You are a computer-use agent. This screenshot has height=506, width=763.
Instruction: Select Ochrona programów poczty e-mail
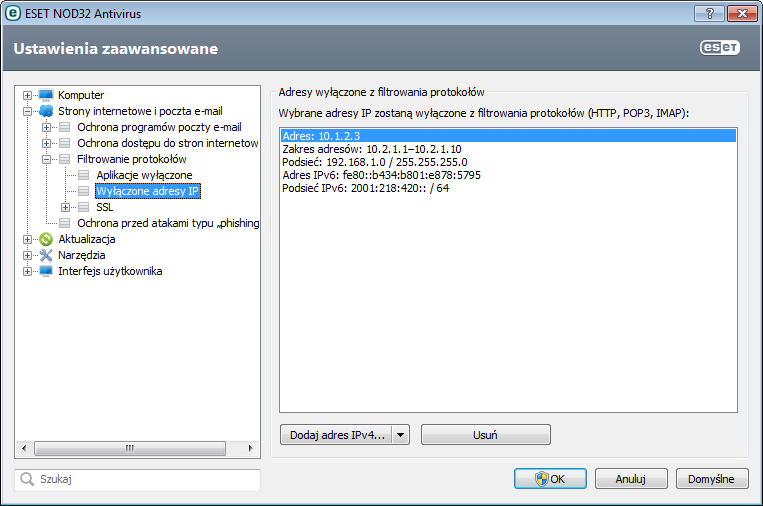(159, 127)
